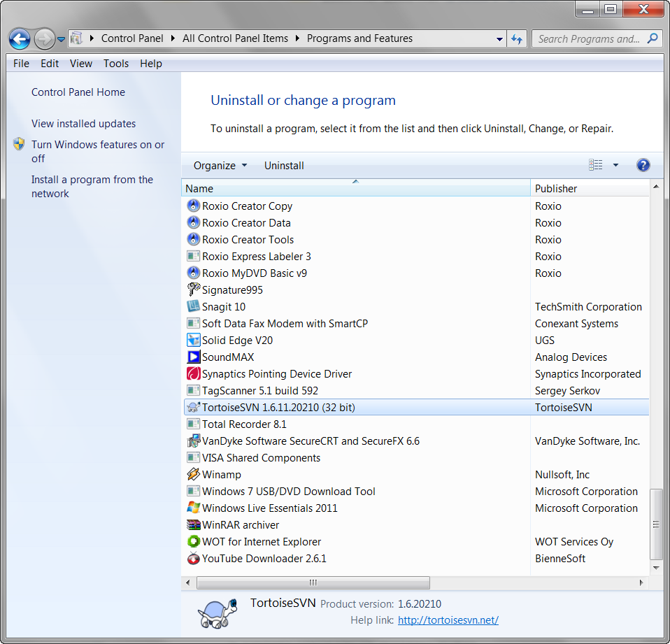The image size is (670, 644).
Task: Expand the view options dropdown arrow
Action: pos(615,166)
